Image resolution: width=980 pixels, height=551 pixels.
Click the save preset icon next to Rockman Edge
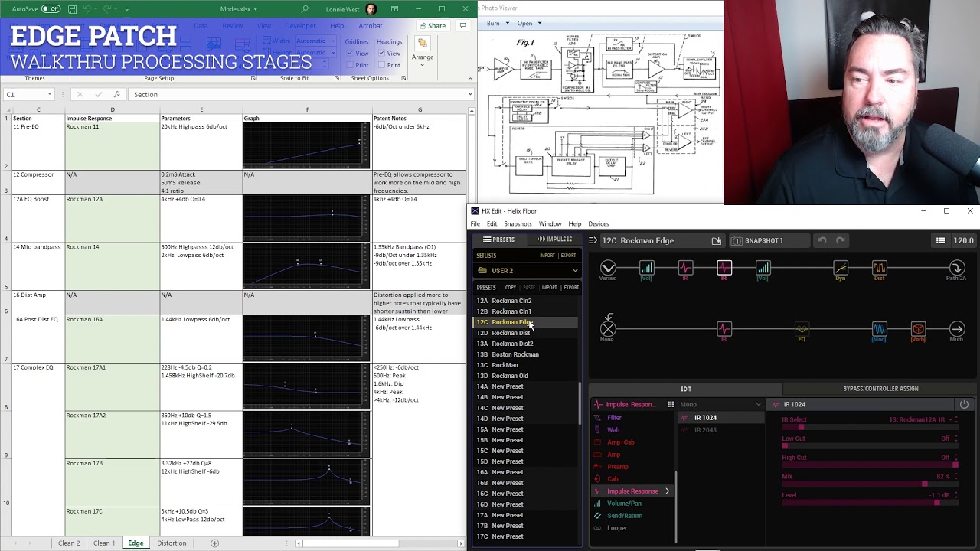717,240
